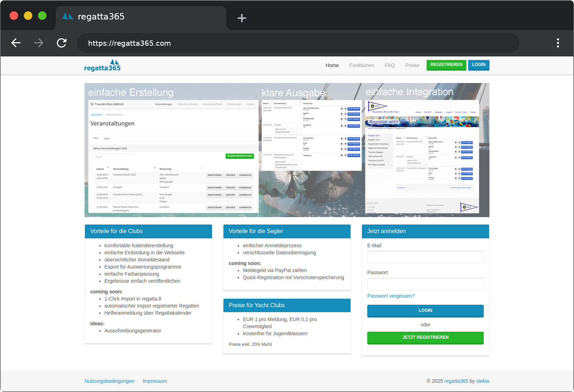The width and height of the screenshot is (574, 392).
Task: Open the browser three-dot menu
Action: point(558,43)
